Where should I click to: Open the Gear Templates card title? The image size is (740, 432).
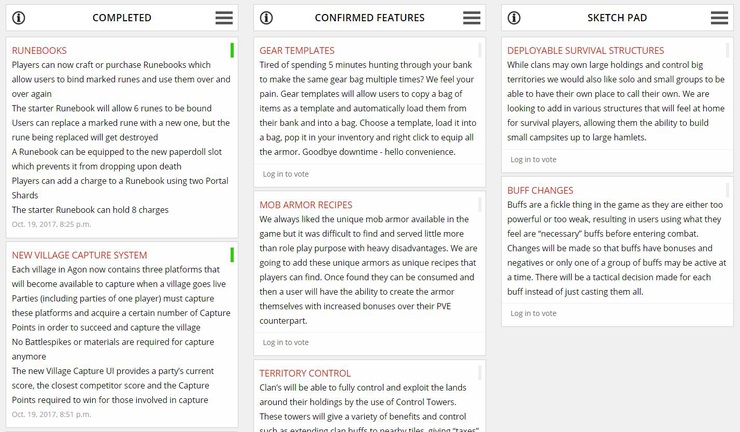click(x=297, y=51)
